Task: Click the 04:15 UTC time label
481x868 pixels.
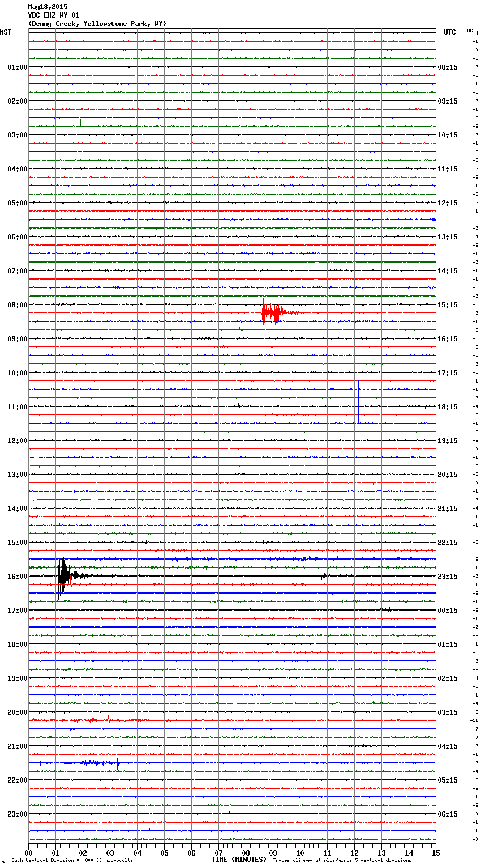Action: click(448, 746)
